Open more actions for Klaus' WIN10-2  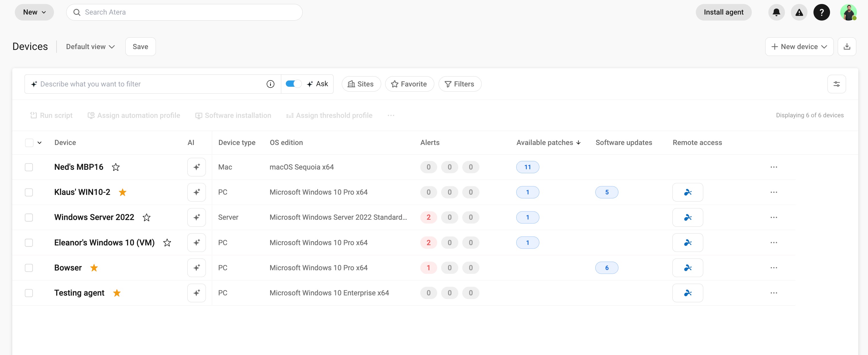click(774, 192)
